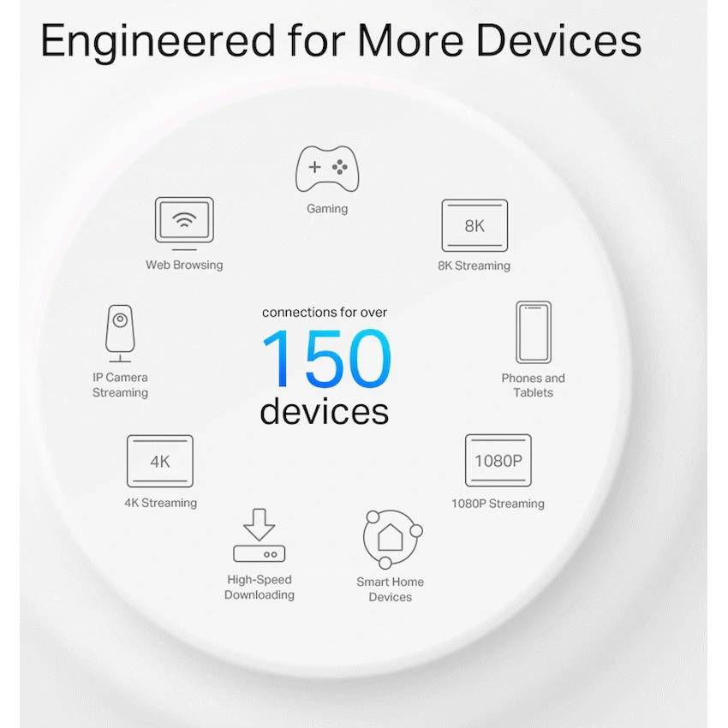Image resolution: width=728 pixels, height=728 pixels.
Task: Select the 1080P Streaming label
Action: tap(498, 504)
